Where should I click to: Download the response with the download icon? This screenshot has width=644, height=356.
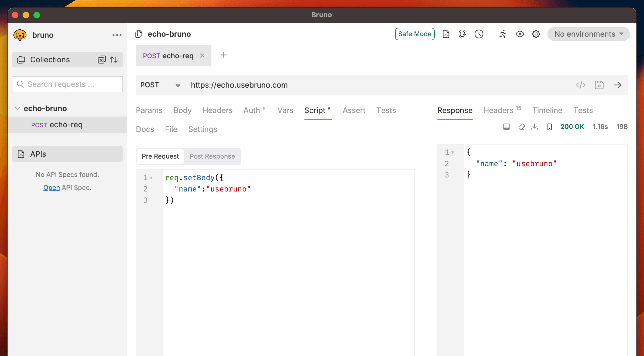coord(535,127)
